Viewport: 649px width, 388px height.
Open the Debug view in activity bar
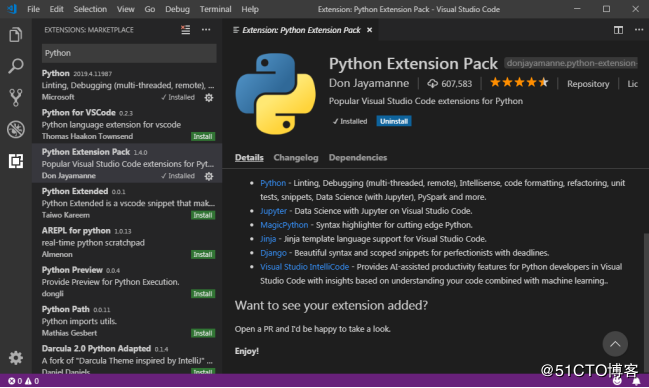[15, 129]
